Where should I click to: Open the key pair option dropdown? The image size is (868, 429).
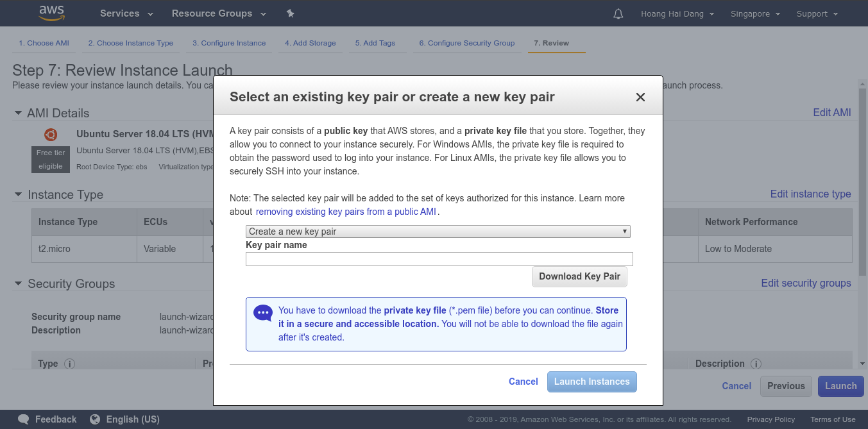438,231
